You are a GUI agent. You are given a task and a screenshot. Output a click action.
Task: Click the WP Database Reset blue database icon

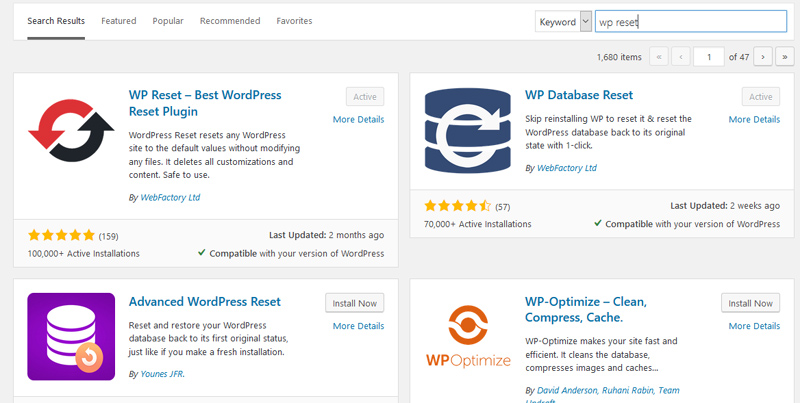467,131
